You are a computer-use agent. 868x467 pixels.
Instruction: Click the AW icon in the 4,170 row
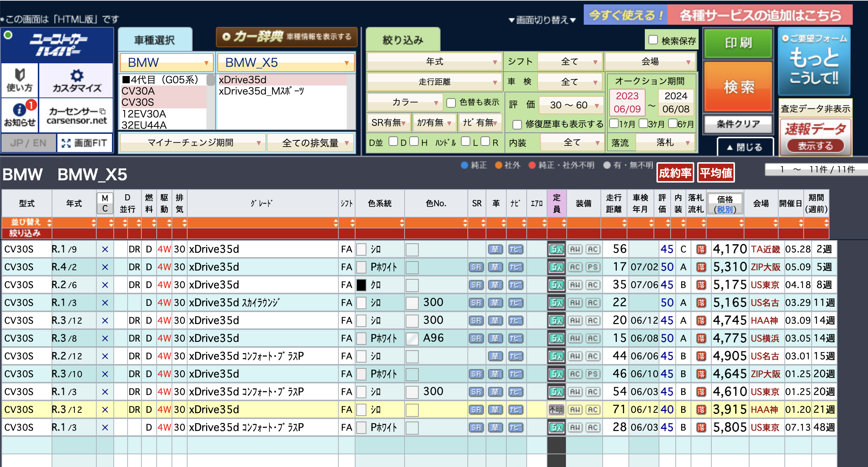point(575,249)
